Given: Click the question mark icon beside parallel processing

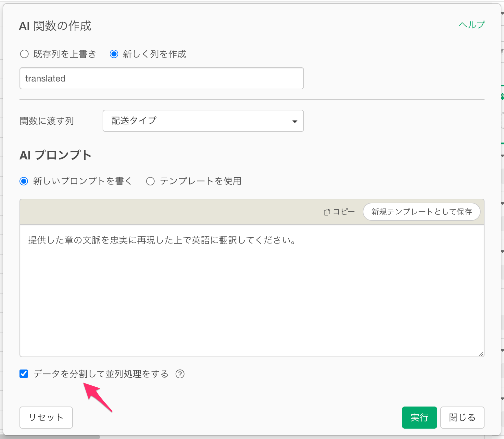Looking at the screenshot, I should click(x=180, y=374).
